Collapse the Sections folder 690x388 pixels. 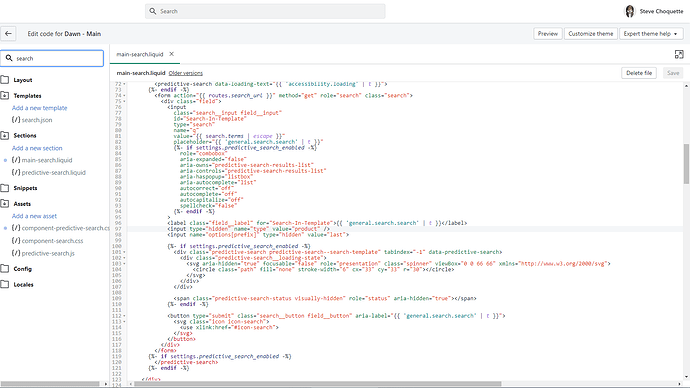pyautogui.click(x=25, y=135)
